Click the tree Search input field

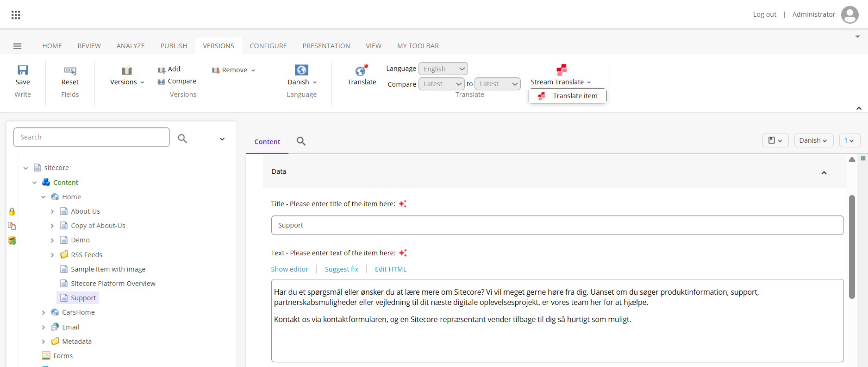click(x=92, y=137)
